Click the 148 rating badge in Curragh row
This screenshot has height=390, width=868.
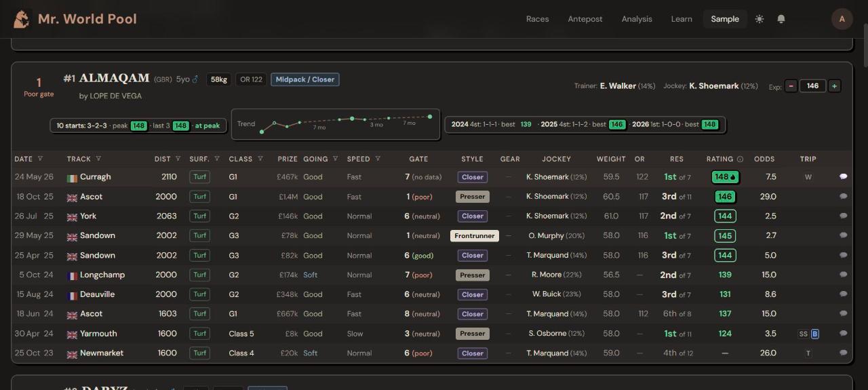click(x=726, y=177)
